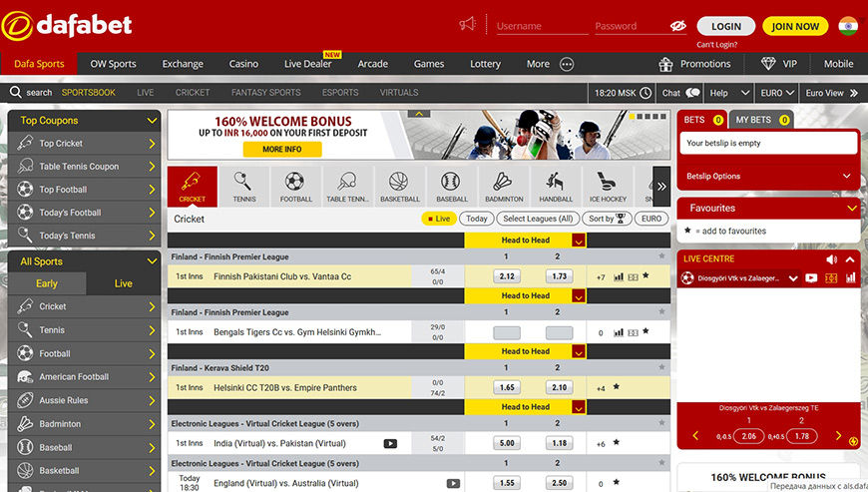The image size is (868, 492).
Task: Expand Betslip Options
Action: click(x=846, y=176)
